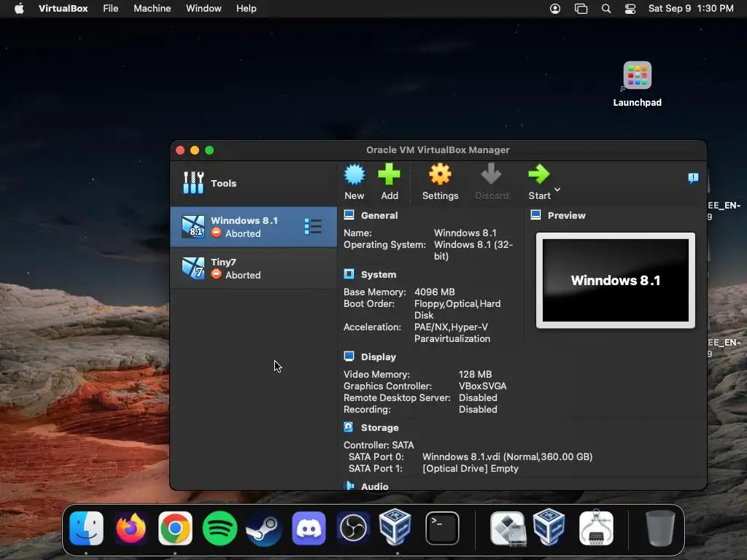The width and height of the screenshot is (747, 560).
Task: Open the General section header
Action: pyautogui.click(x=379, y=215)
